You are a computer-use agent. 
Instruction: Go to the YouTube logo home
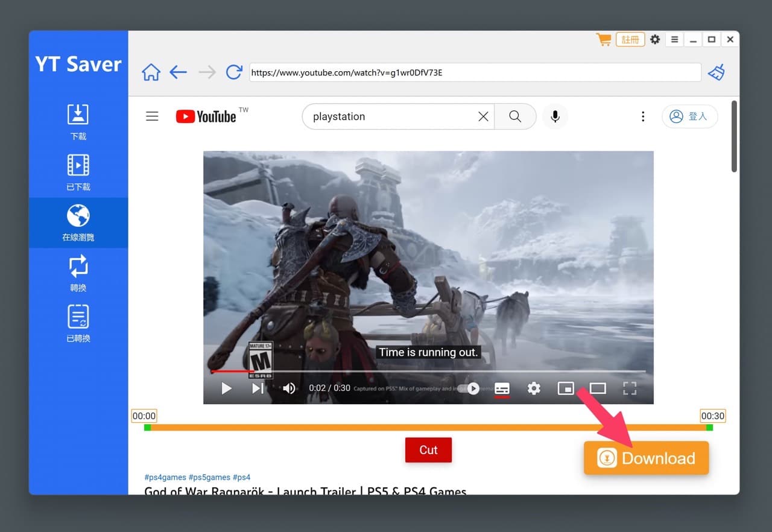click(x=206, y=116)
